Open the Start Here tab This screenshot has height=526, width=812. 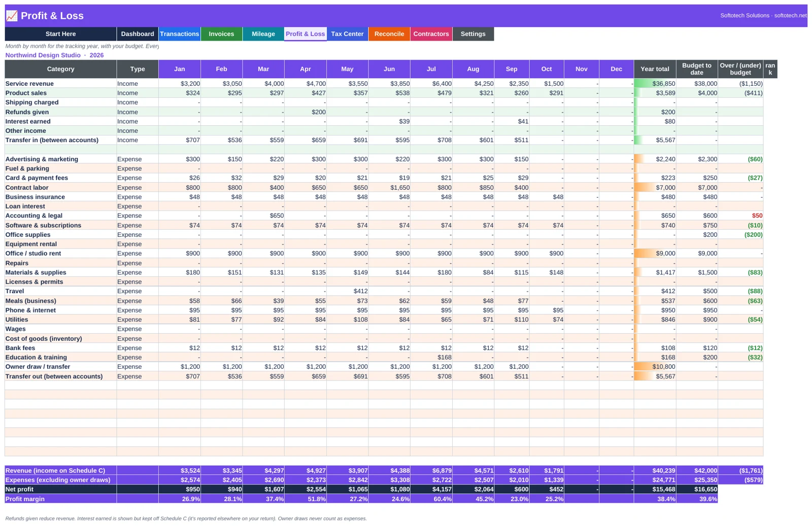60,34
